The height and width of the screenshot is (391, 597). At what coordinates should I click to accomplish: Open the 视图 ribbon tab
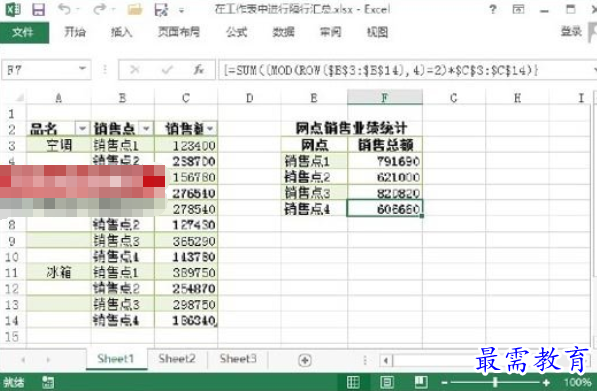click(x=377, y=32)
